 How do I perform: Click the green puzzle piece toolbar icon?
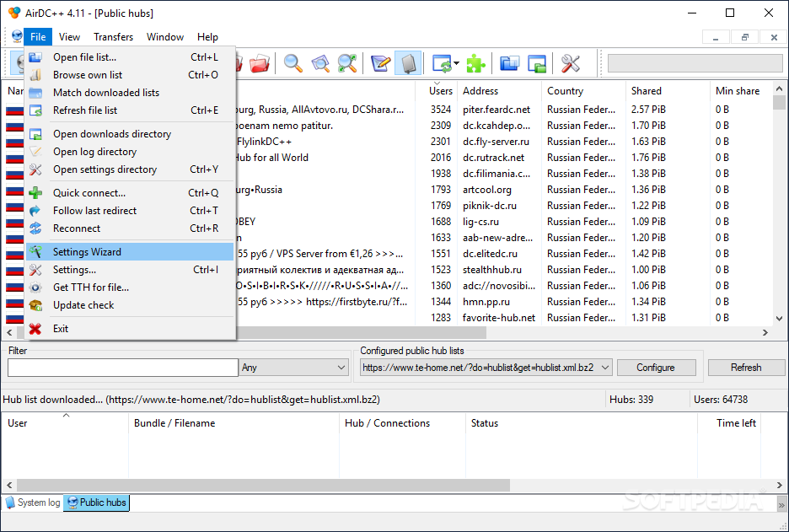475,63
